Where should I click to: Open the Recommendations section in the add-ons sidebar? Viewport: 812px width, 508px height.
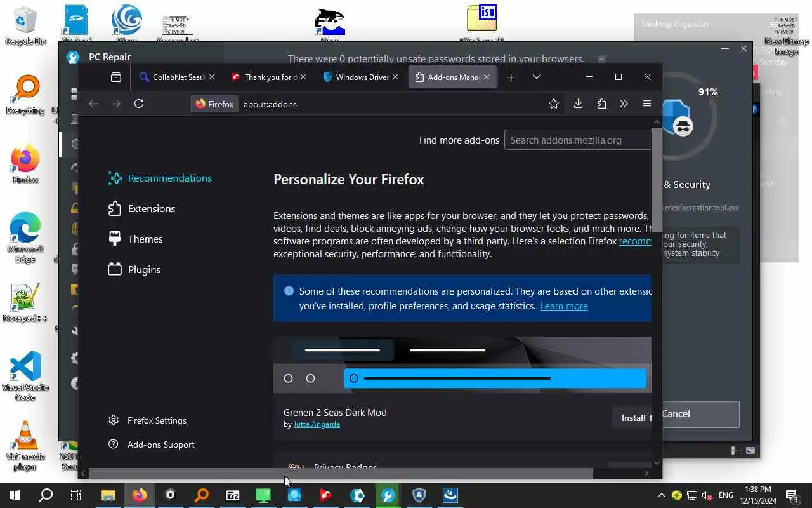click(160, 178)
